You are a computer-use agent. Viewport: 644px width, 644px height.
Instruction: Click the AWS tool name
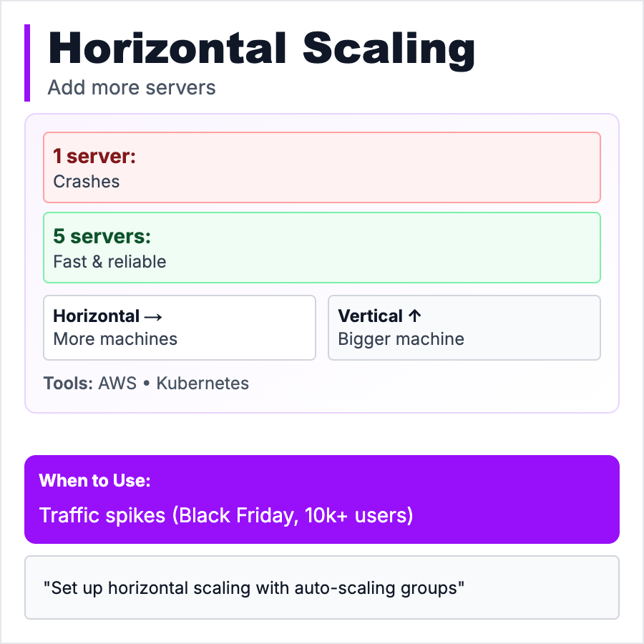(117, 384)
